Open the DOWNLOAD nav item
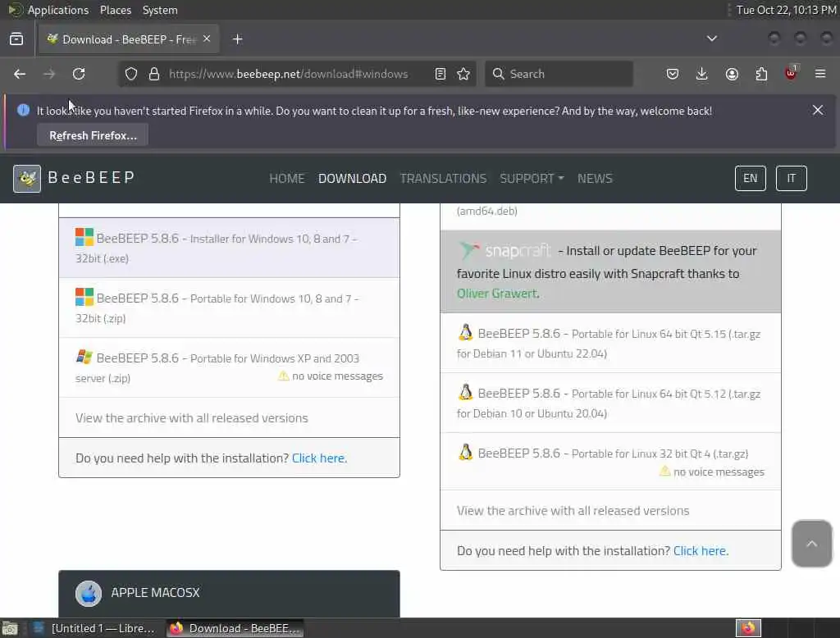840x638 pixels. click(352, 179)
